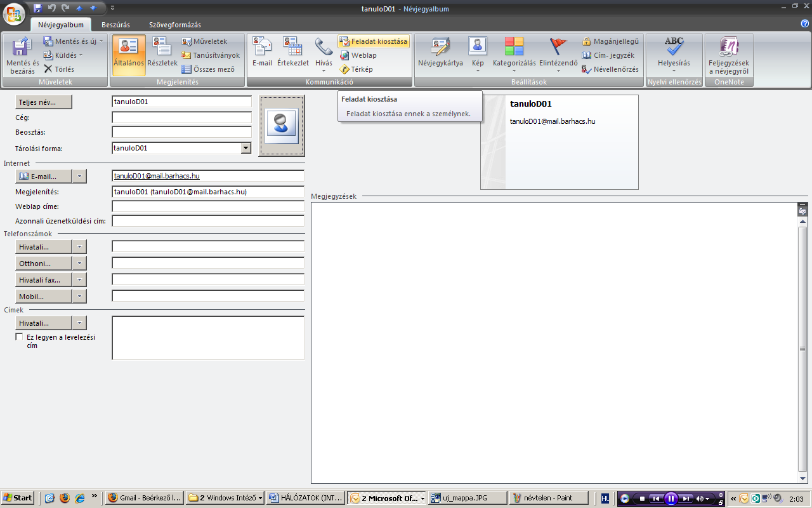Image resolution: width=812 pixels, height=508 pixels.
Task: Open Feljegyzések a névjegyről in OneNote
Action: (x=729, y=56)
